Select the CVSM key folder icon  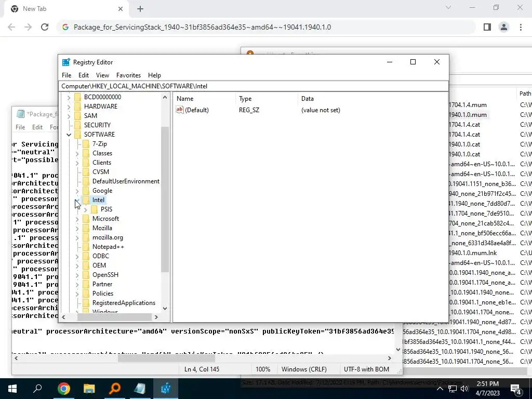[86, 172]
